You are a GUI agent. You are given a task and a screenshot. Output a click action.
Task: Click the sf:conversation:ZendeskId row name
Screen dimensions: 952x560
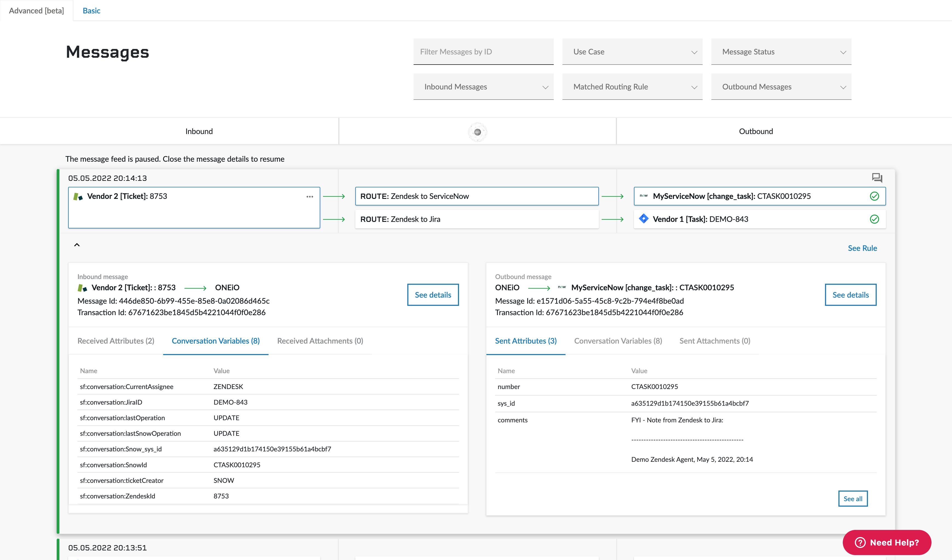[x=117, y=496]
